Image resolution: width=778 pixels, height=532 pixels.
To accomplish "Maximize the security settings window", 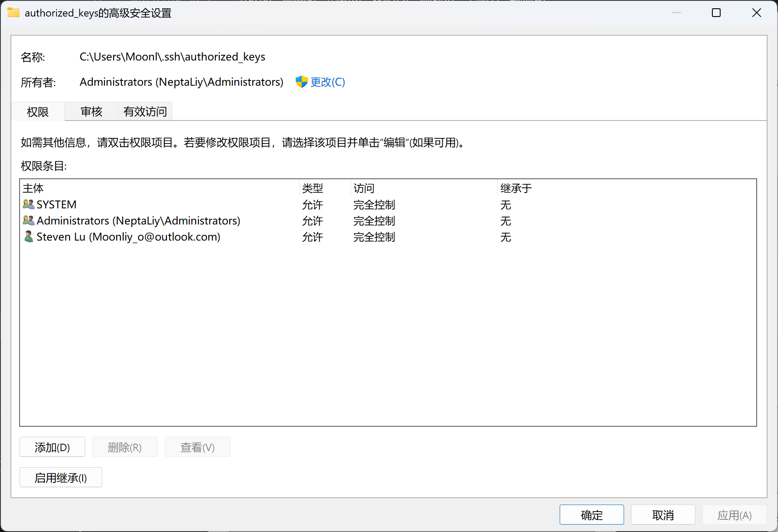I will click(x=716, y=13).
